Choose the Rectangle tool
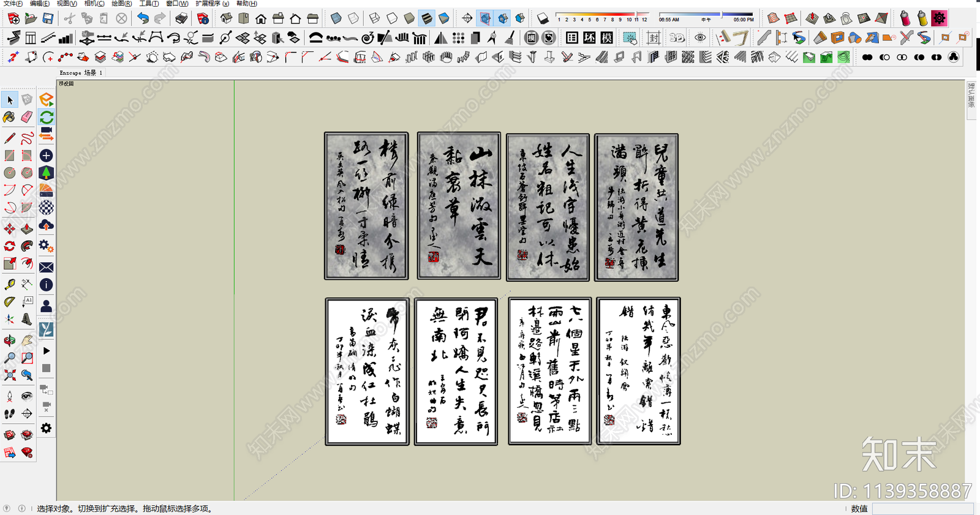Image resolution: width=980 pixels, height=515 pixels. (x=10, y=156)
